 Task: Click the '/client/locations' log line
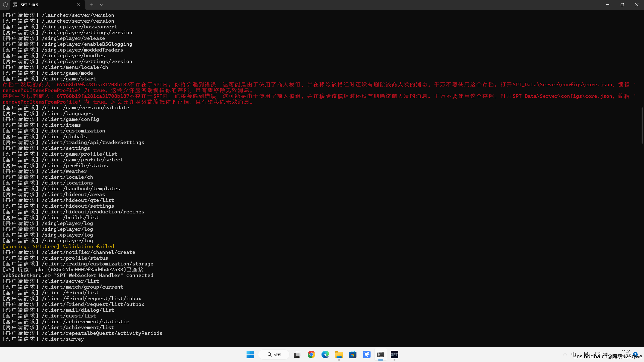point(48,183)
